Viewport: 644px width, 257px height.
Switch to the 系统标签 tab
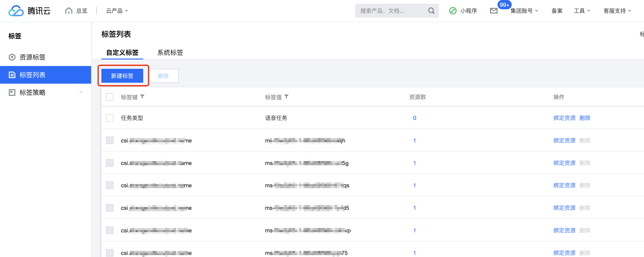[x=170, y=53]
